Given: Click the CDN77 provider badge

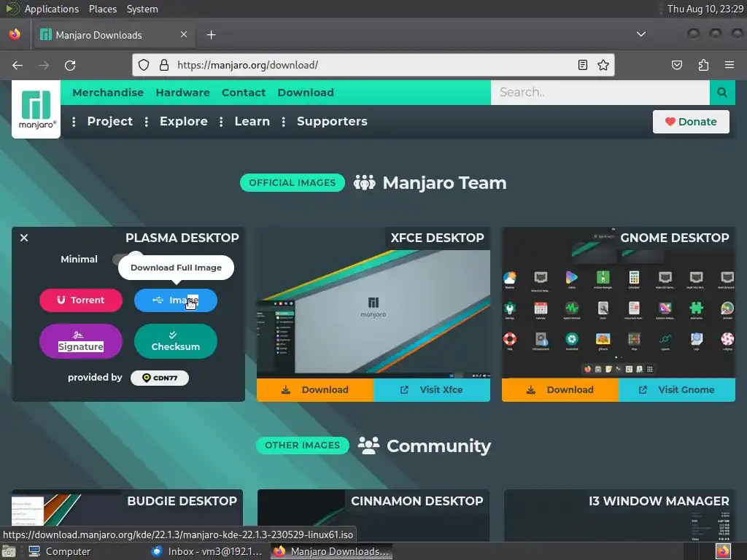Looking at the screenshot, I should [160, 378].
